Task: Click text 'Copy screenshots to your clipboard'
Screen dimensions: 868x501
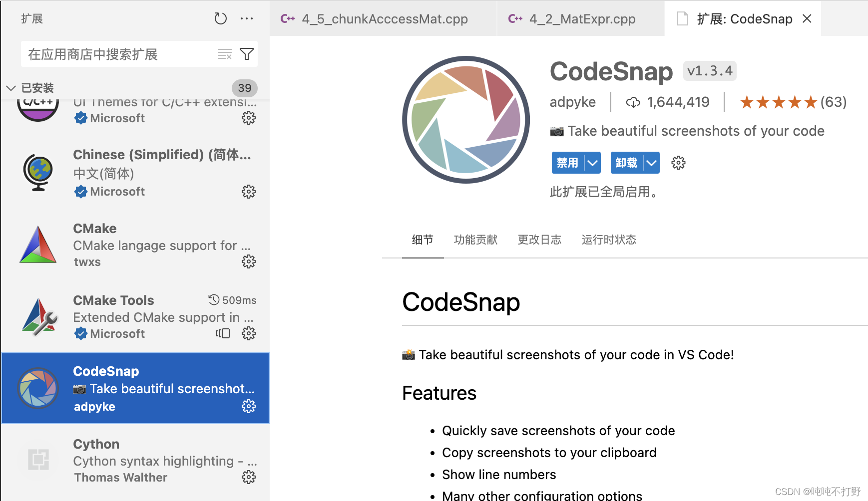Action: 549,453
